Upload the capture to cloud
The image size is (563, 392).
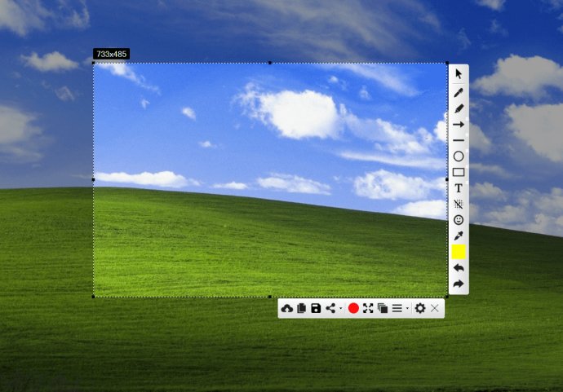click(x=287, y=308)
